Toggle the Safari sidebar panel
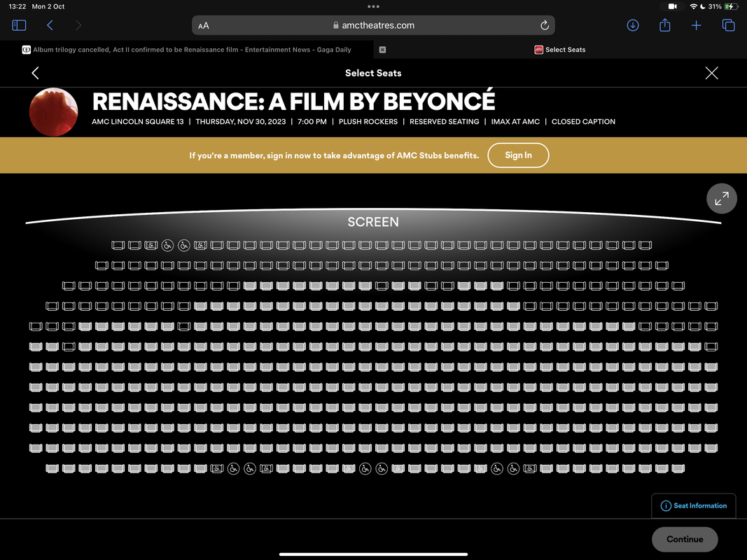This screenshot has width=747, height=560. (19, 25)
